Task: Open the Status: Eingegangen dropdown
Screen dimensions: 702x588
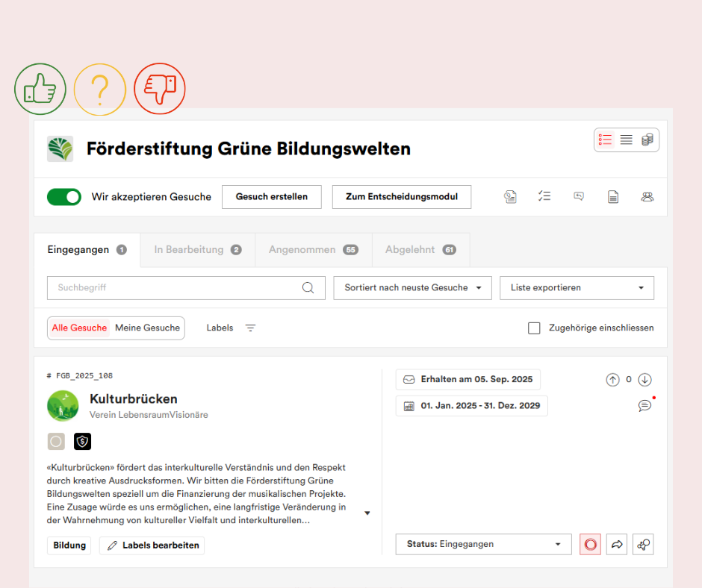Action: point(483,545)
